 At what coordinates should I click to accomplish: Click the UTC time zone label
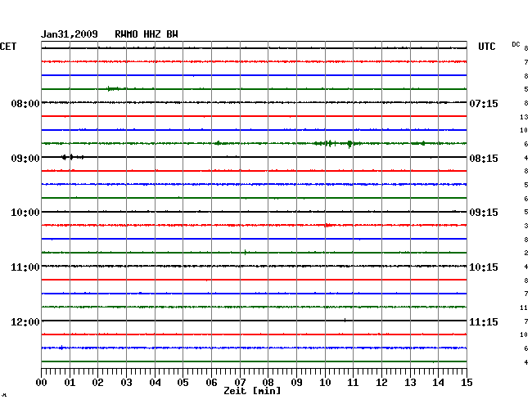tap(486, 47)
